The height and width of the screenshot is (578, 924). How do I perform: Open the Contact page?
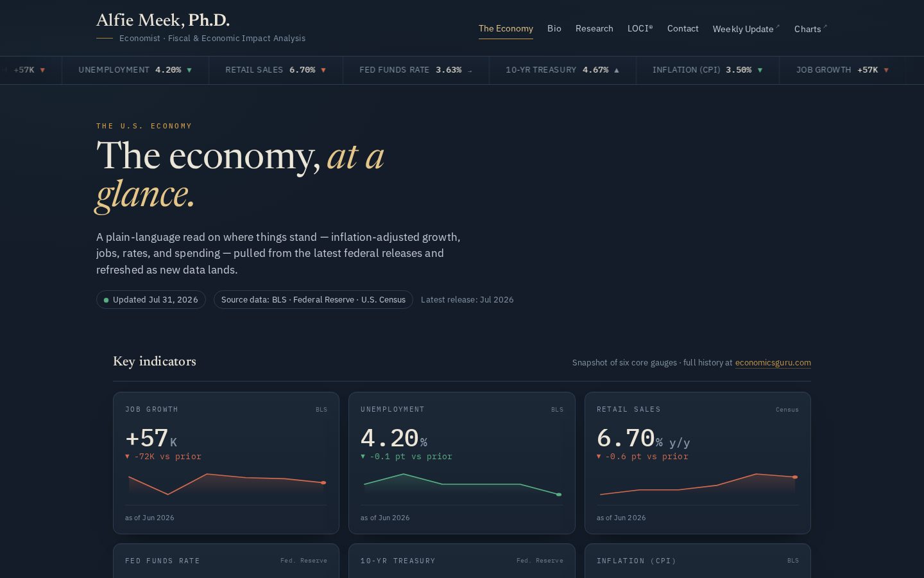pos(683,29)
